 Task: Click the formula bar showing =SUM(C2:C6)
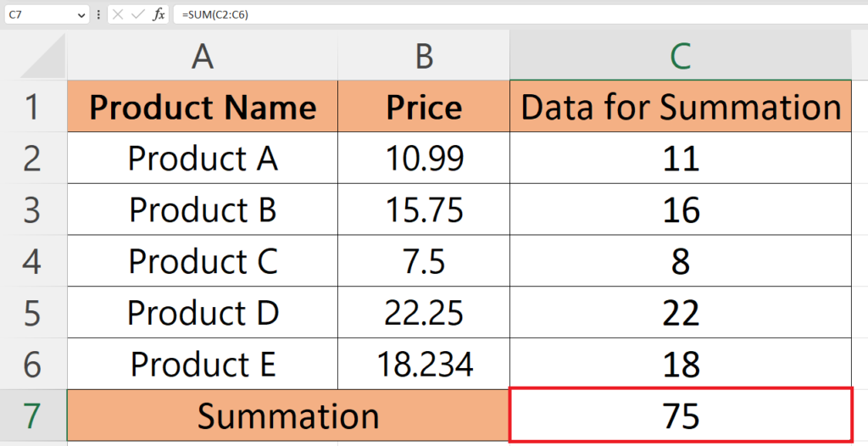tap(520, 15)
